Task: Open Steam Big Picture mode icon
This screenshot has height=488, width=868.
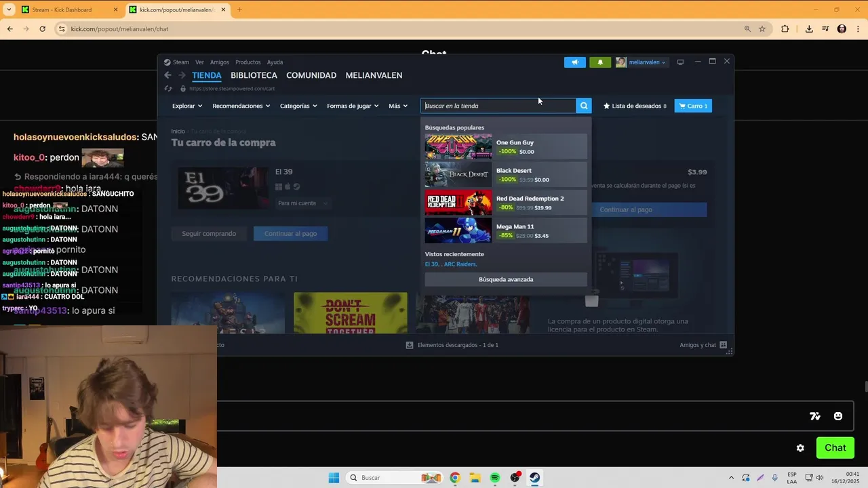Action: coord(680,62)
